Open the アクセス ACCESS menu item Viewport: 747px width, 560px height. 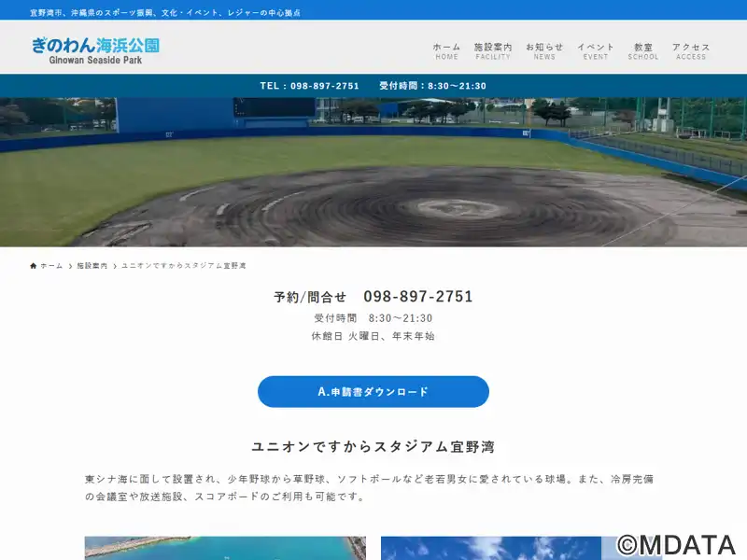[691, 51]
